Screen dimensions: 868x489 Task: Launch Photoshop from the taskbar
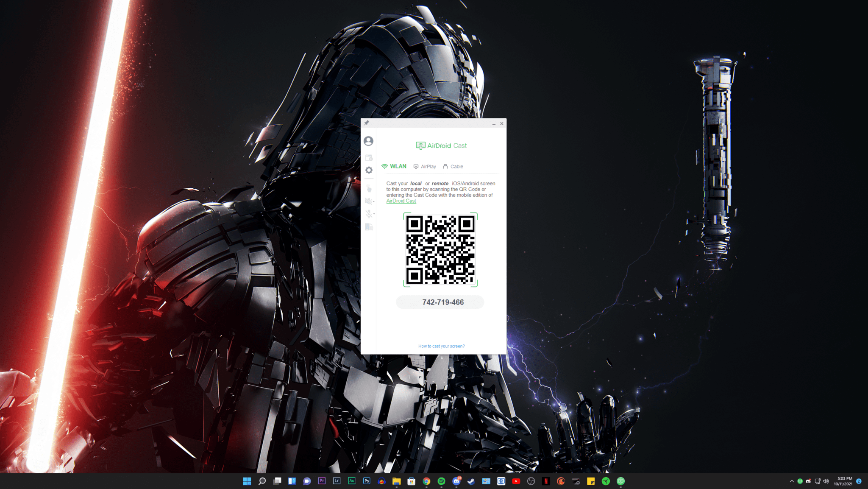click(367, 481)
